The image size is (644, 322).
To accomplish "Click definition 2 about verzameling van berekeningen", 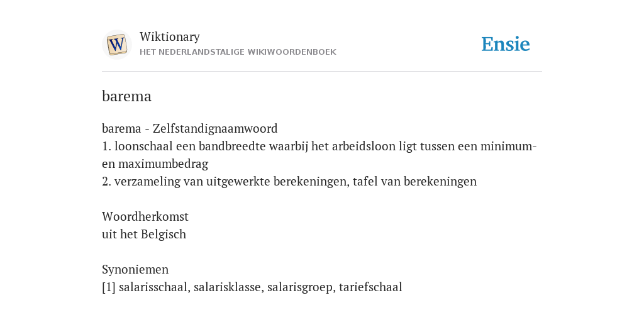I will pyautogui.click(x=289, y=182).
